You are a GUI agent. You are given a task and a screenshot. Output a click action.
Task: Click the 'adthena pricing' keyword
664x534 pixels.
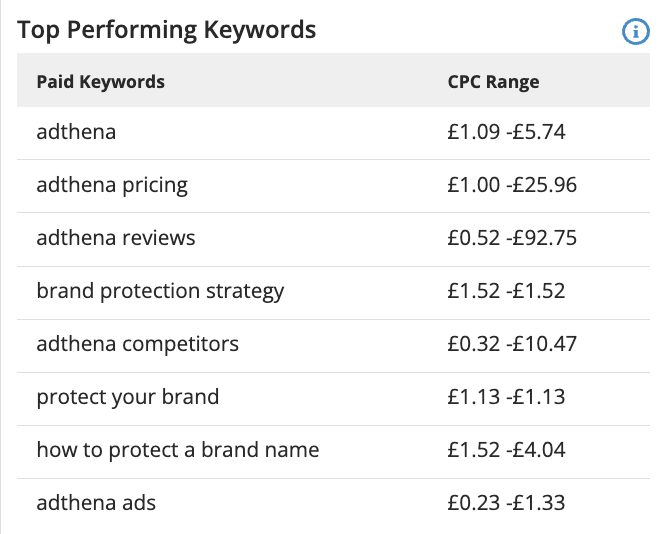coord(112,185)
